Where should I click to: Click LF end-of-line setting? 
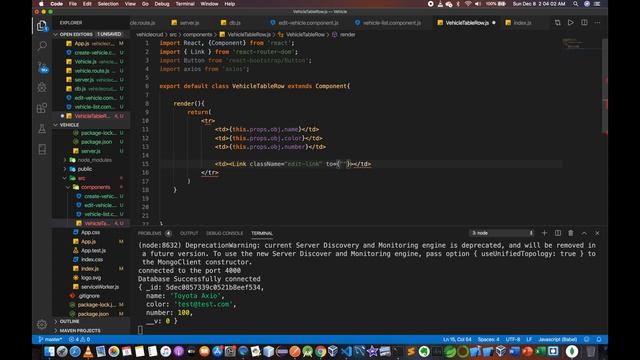pos(529,339)
